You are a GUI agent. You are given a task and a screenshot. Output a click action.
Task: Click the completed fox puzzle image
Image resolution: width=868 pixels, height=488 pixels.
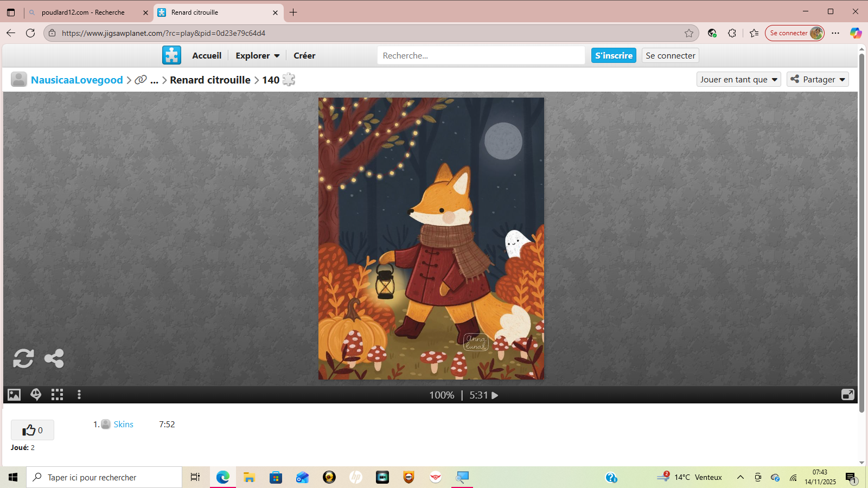click(431, 239)
